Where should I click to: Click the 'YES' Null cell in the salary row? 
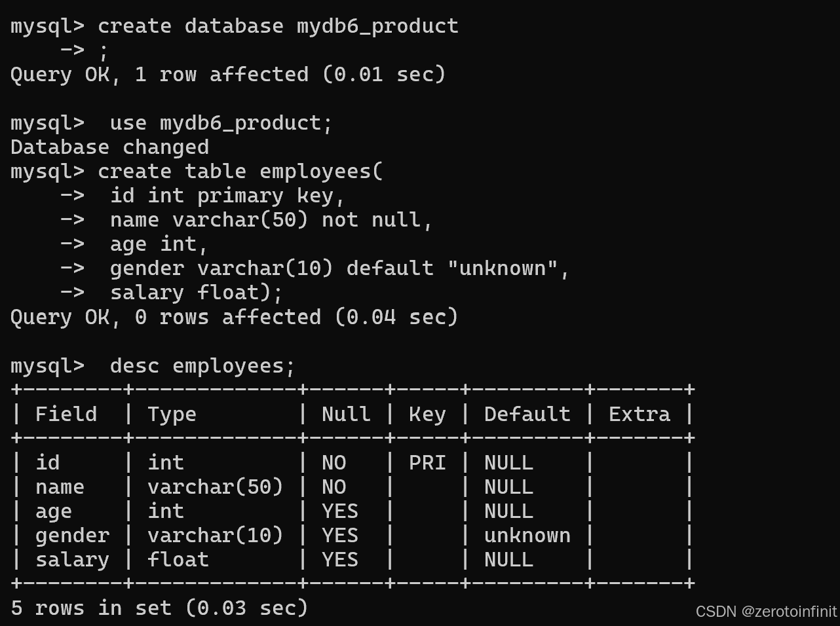coord(340,559)
